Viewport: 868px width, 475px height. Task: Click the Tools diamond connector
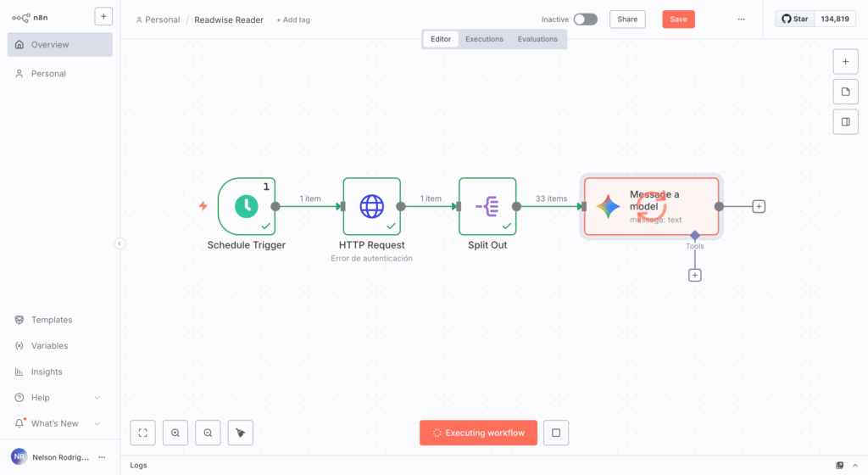(x=695, y=236)
